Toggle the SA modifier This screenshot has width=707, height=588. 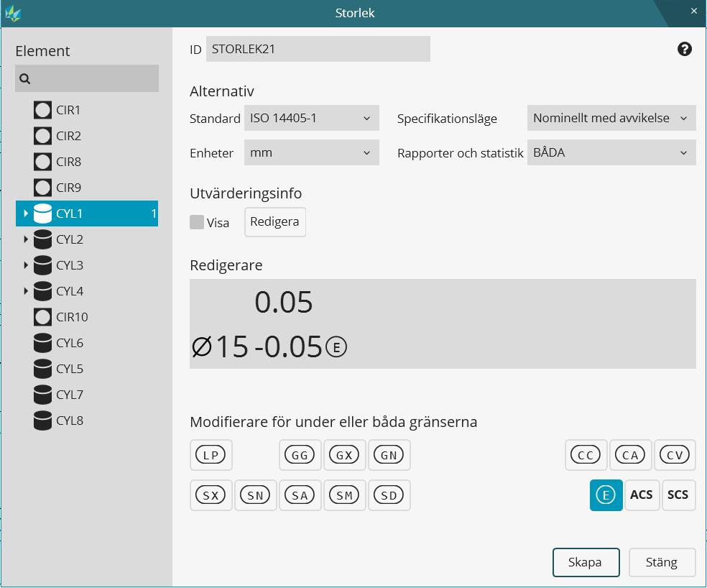(300, 495)
